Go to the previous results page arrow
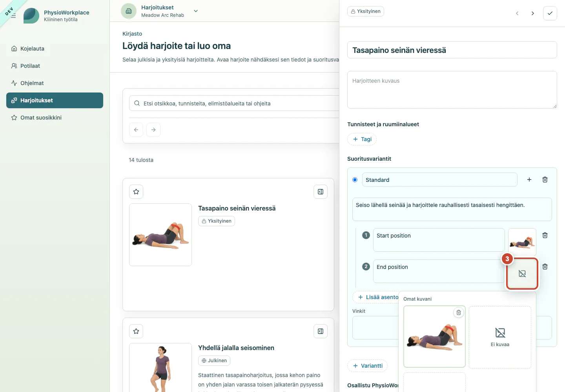The height and width of the screenshot is (392, 565). pos(136,130)
